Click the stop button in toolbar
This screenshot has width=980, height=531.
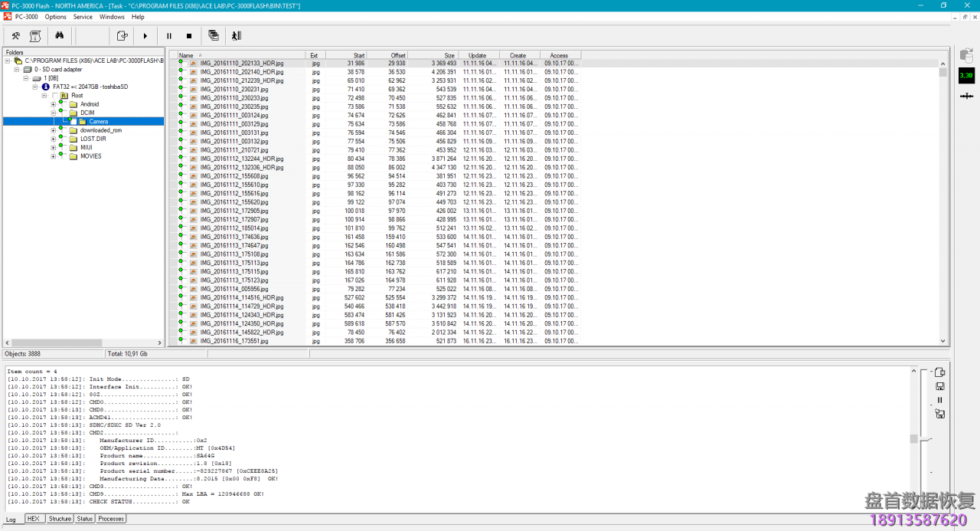click(x=189, y=36)
